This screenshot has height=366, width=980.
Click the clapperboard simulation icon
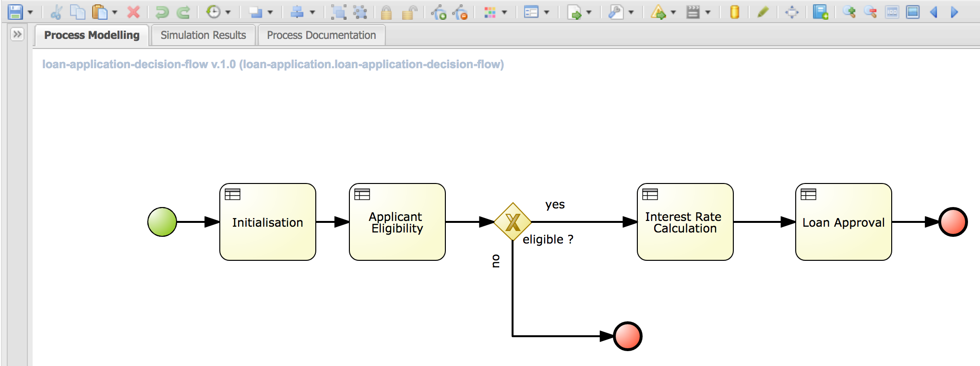693,12
